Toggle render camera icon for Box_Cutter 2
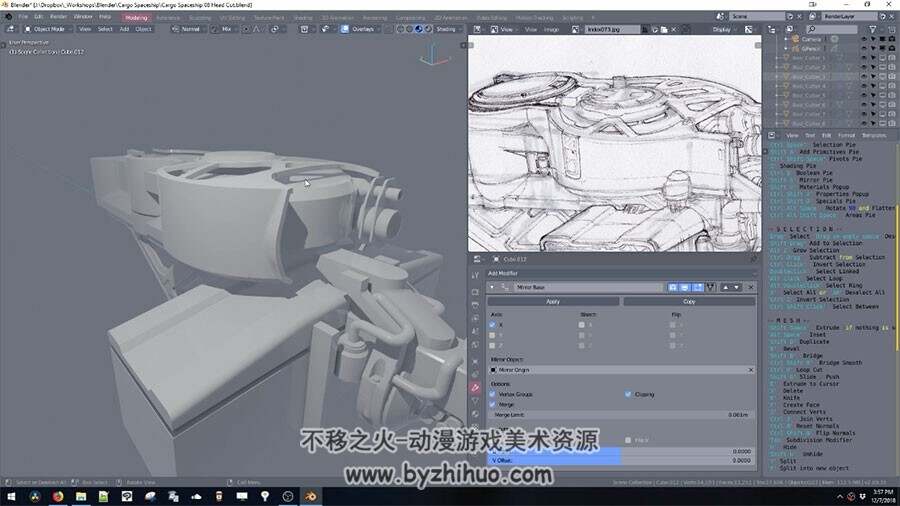 [891, 67]
